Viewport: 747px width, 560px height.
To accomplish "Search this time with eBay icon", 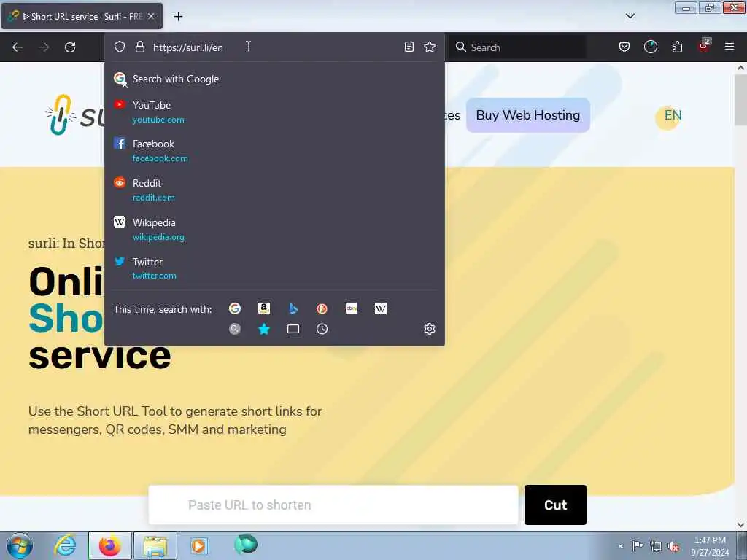I will click(352, 308).
